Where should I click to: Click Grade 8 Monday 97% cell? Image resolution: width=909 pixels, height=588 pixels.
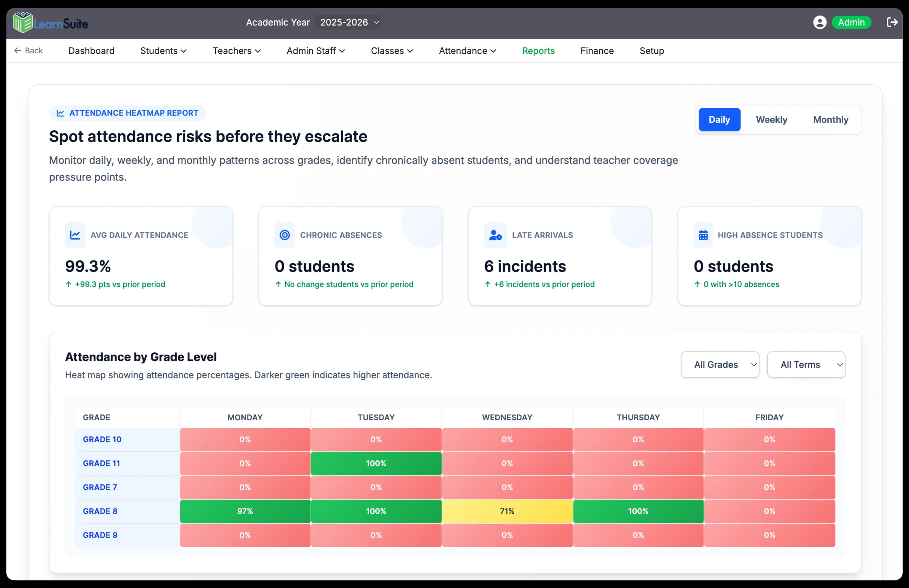245,511
